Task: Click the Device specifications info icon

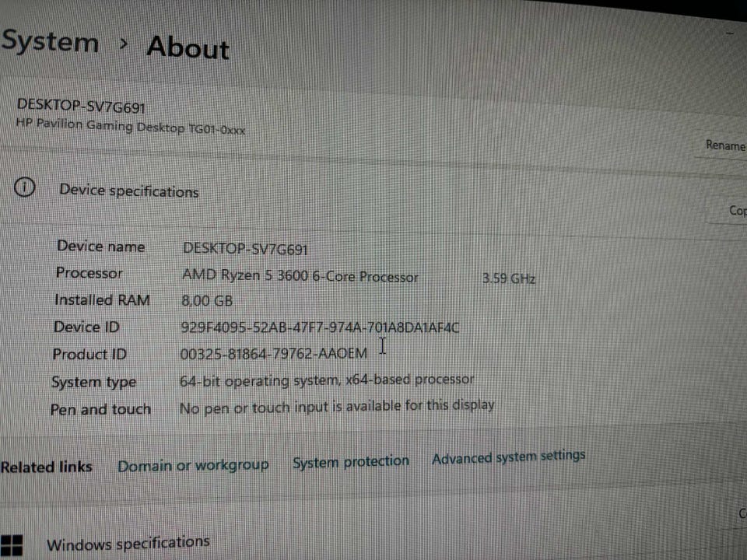Action: click(x=24, y=187)
